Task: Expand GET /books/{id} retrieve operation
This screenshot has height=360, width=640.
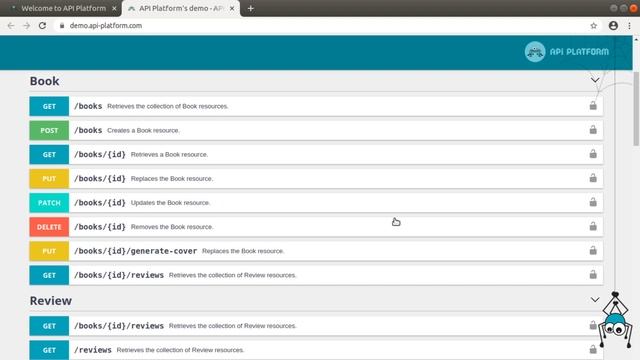Action: click(x=316, y=154)
